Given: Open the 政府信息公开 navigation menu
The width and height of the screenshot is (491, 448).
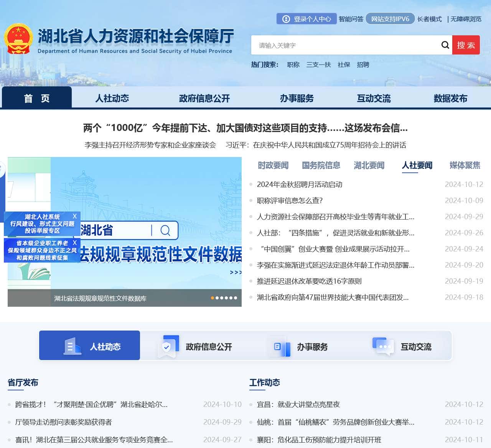Looking at the screenshot, I should tap(204, 98).
